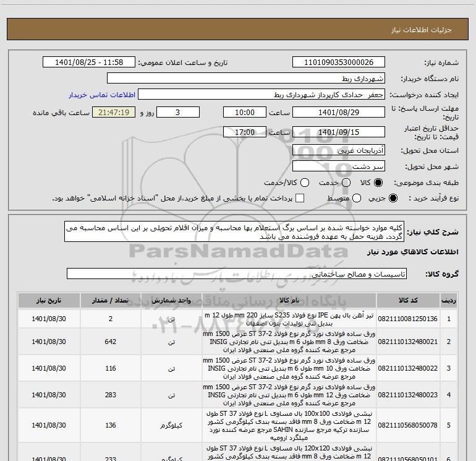The width and height of the screenshot is (476, 461).
Task: Click product code 0821110568050078
Action: click(x=408, y=425)
